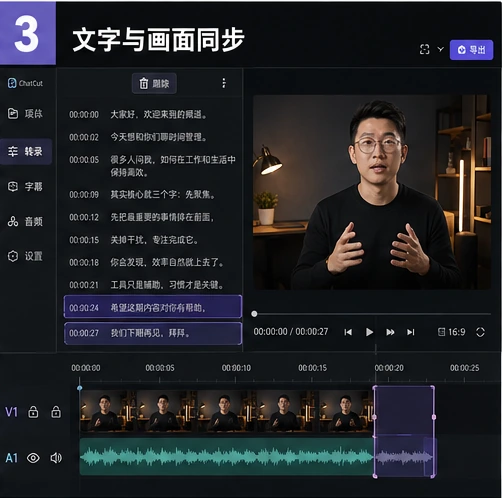
Task: Play the video preview
Action: pyautogui.click(x=369, y=332)
